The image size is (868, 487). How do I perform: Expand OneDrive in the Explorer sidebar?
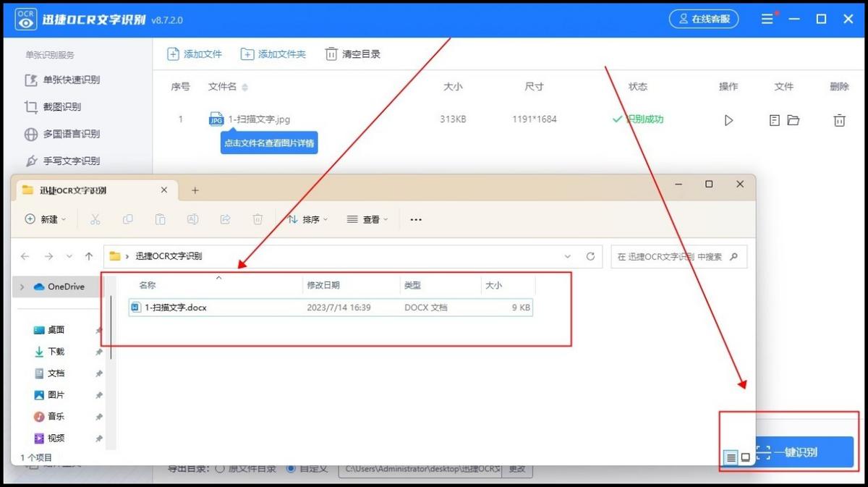coord(21,286)
